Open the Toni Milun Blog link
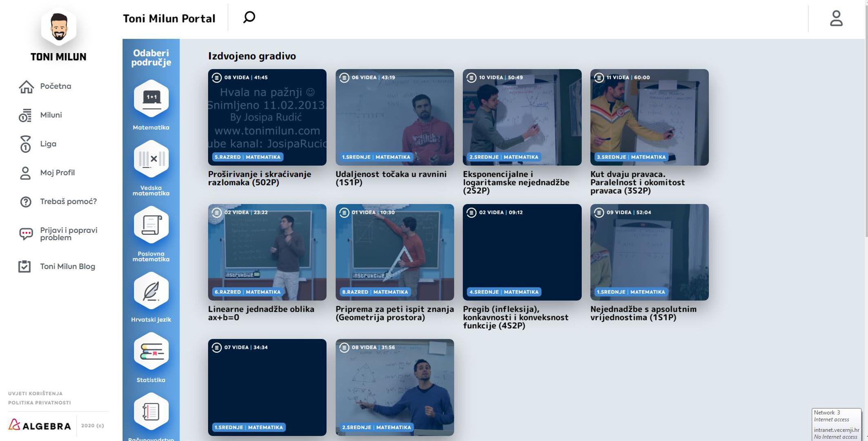Screen dimensions: 868x441 pyautogui.click(x=67, y=266)
